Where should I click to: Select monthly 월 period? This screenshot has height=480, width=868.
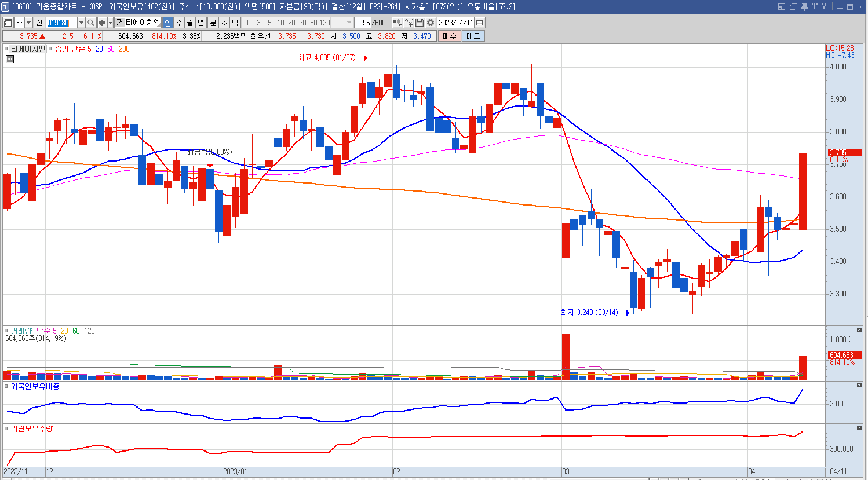[x=189, y=23]
